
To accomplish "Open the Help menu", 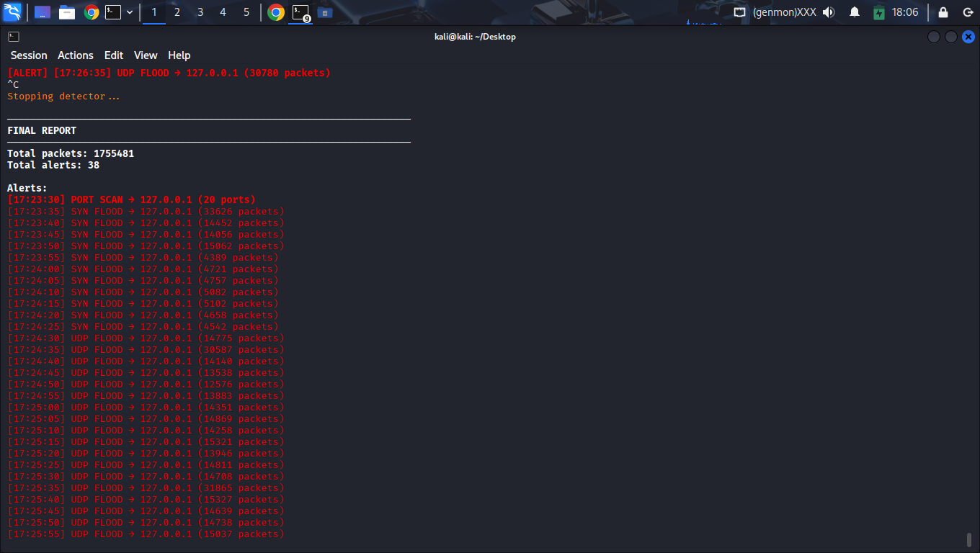I will coord(179,55).
